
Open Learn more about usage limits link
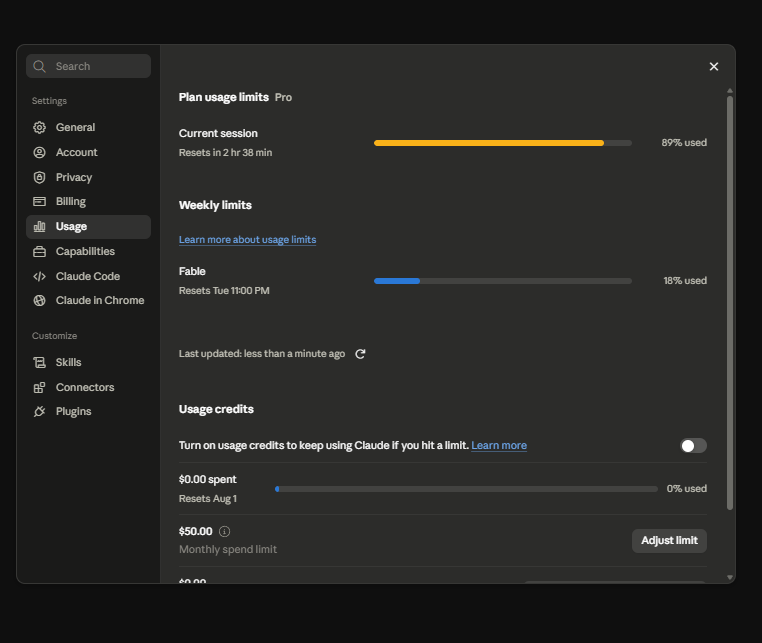click(x=247, y=240)
